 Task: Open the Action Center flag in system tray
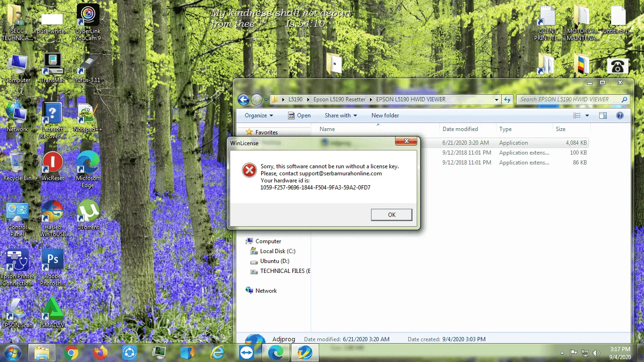click(574, 353)
